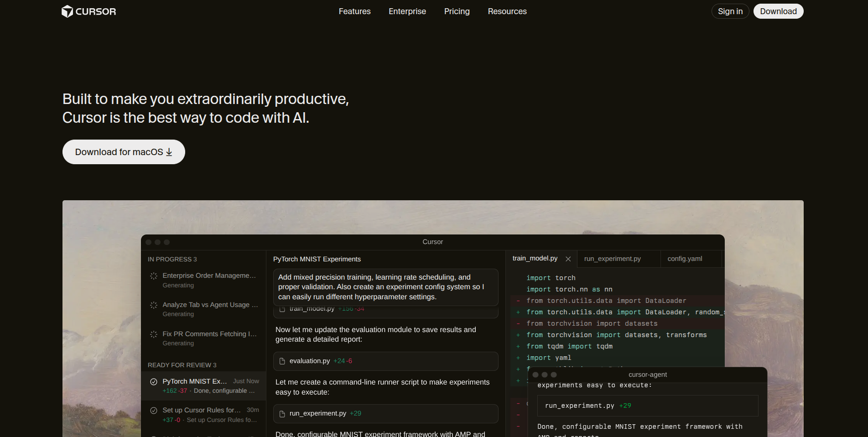Click the download arrow icon on macOS button

tap(169, 152)
